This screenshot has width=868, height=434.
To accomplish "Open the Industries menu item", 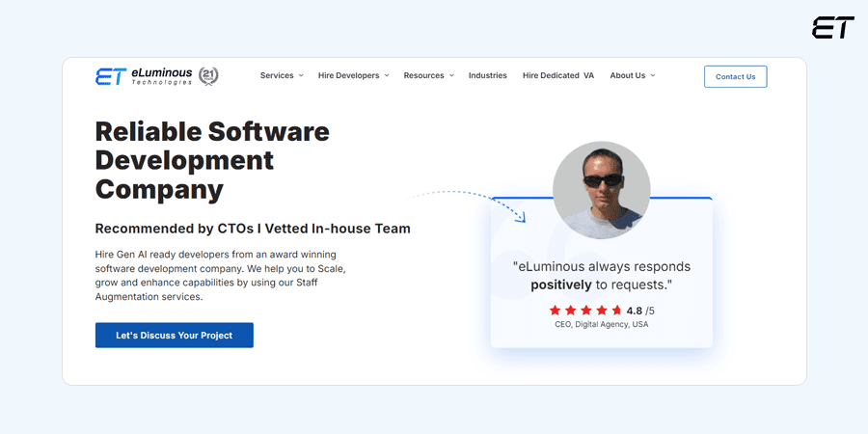I will pos(487,76).
